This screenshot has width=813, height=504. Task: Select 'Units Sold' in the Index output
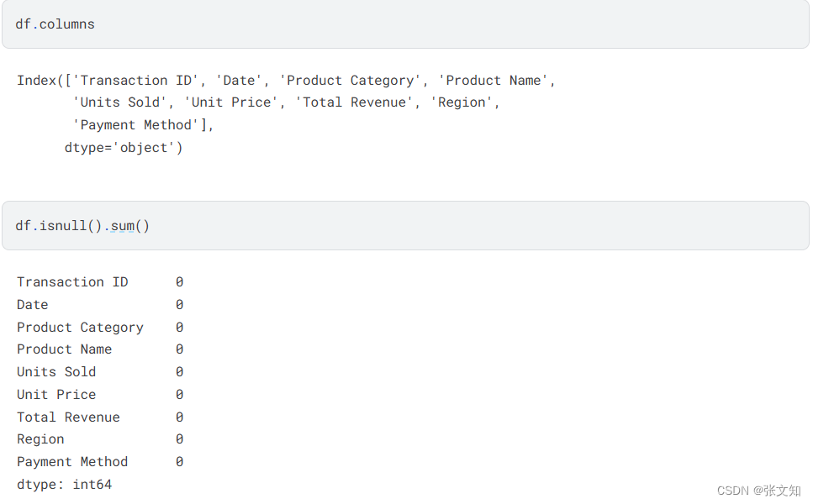coord(121,102)
